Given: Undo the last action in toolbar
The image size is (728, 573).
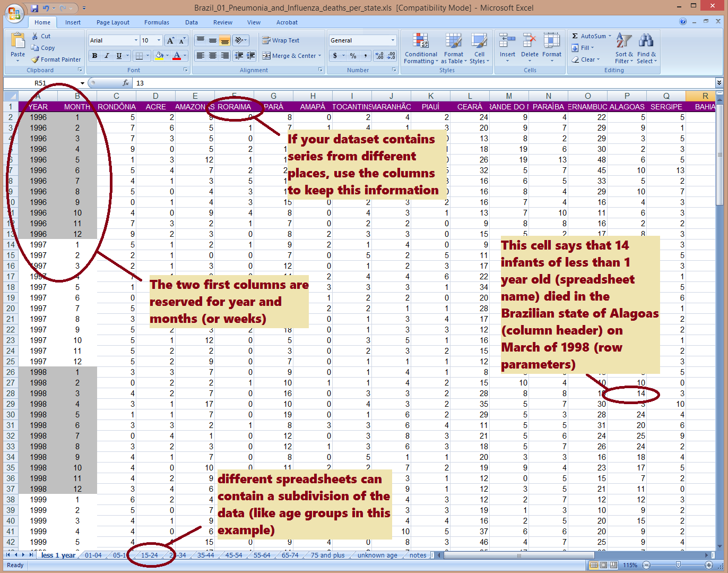Looking at the screenshot, I should (46, 8).
